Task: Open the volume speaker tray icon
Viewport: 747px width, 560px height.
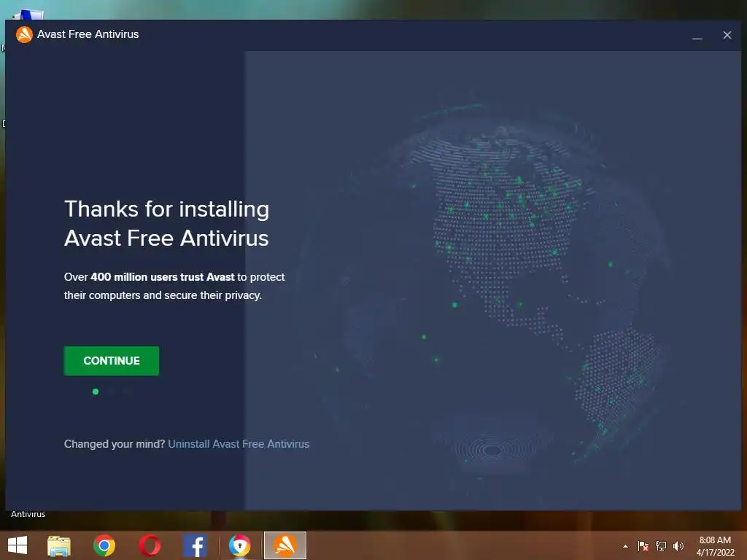Action: (678, 546)
